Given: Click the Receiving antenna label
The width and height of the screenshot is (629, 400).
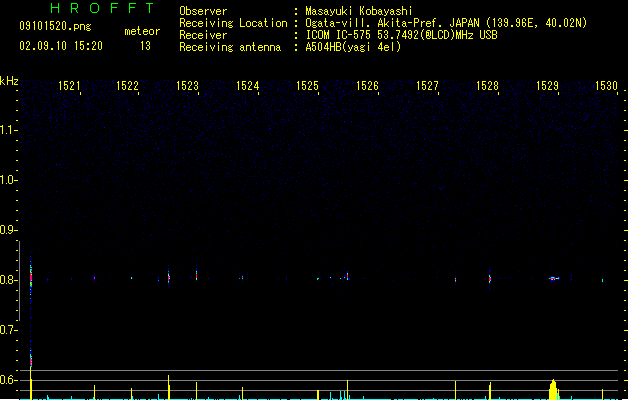Looking at the screenshot, I should point(230,47).
